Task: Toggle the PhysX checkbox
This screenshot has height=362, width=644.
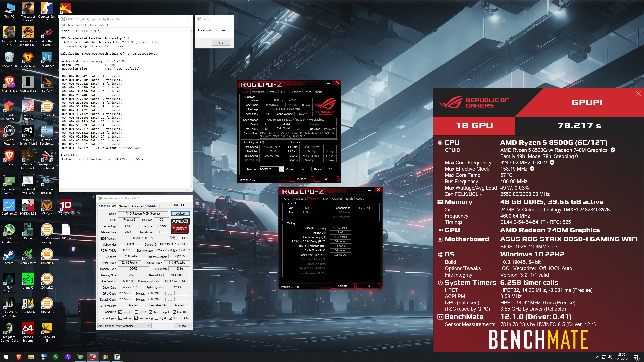Action: click(x=157, y=318)
